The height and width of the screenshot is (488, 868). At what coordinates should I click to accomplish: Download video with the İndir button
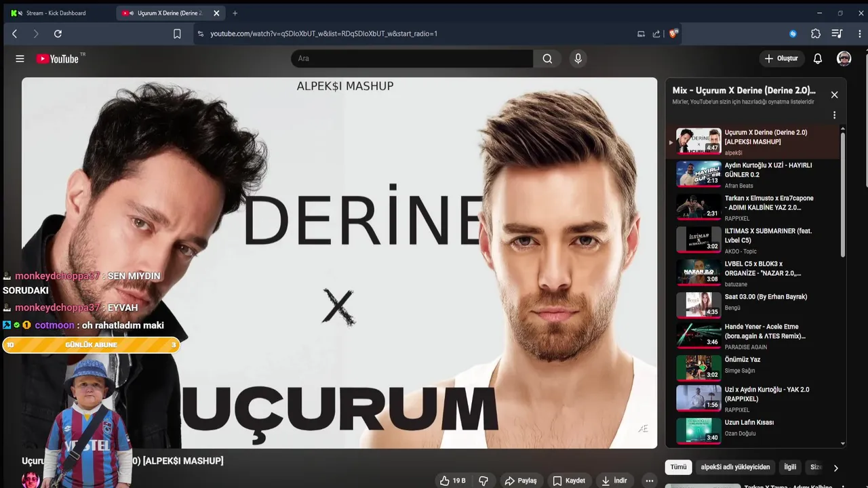click(614, 481)
